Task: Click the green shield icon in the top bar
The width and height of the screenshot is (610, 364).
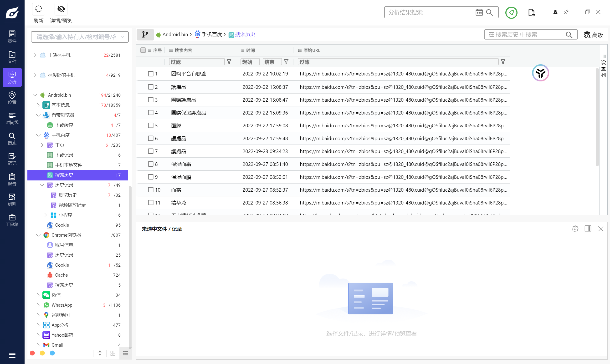Action: pos(511,12)
